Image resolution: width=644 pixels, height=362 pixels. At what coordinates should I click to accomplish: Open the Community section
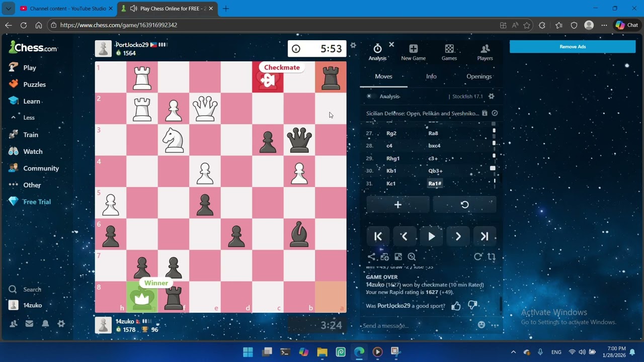34,168
